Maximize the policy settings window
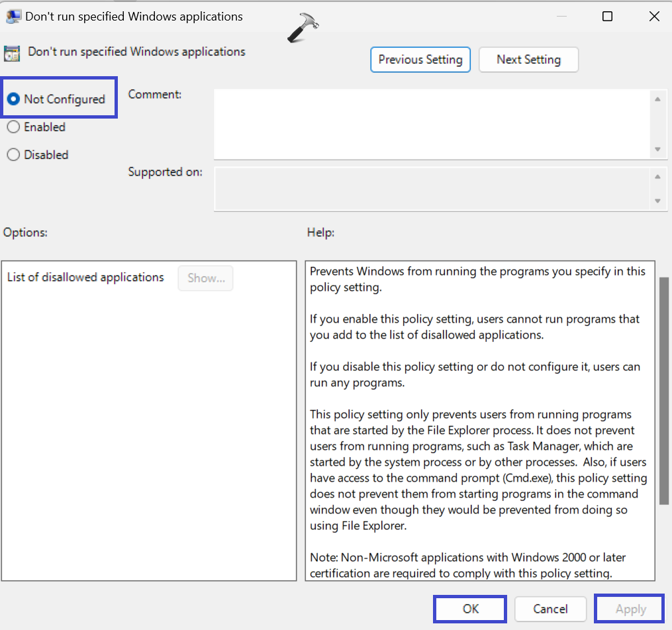The width and height of the screenshot is (672, 630). tap(607, 17)
